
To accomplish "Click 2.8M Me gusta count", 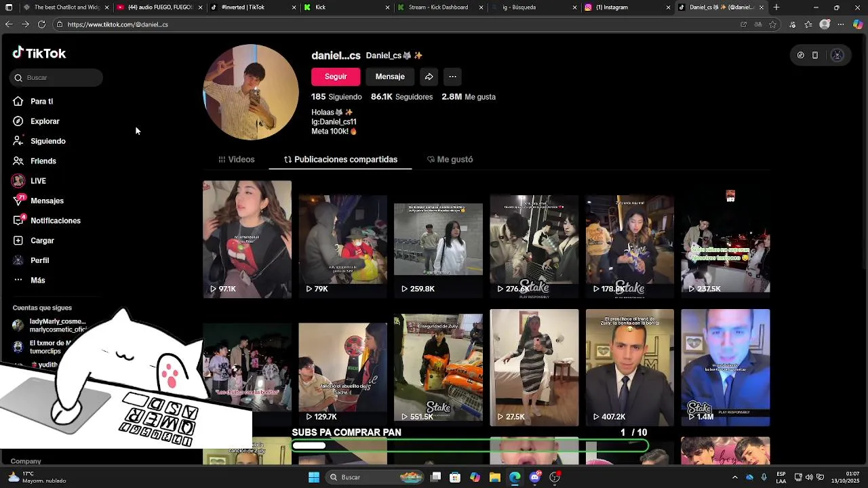I will (469, 97).
